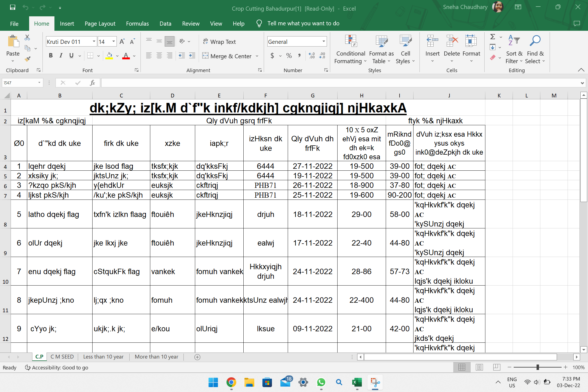Toggle Italic formatting
Image resolution: width=588 pixels, height=392 pixels.
[x=61, y=56]
